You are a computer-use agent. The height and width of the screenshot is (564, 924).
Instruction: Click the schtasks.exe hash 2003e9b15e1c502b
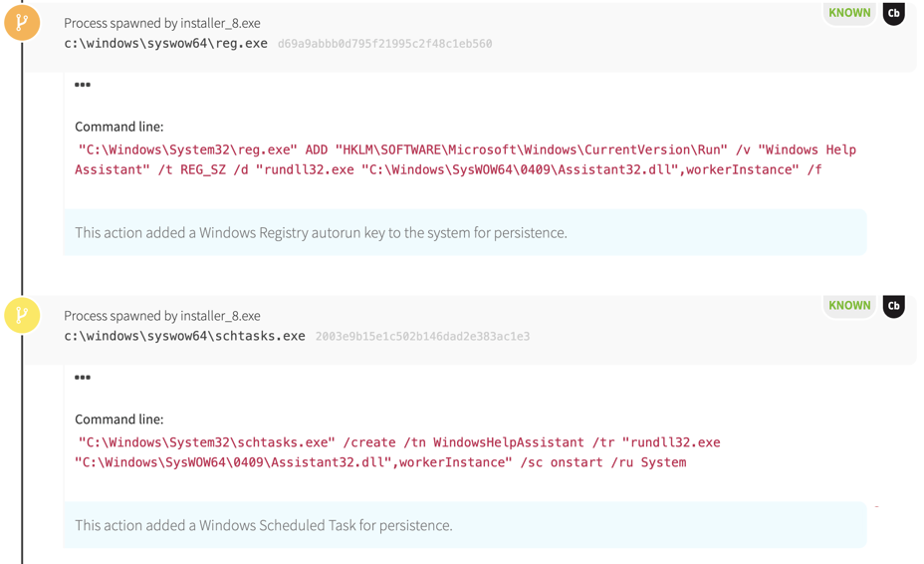[x=422, y=337]
